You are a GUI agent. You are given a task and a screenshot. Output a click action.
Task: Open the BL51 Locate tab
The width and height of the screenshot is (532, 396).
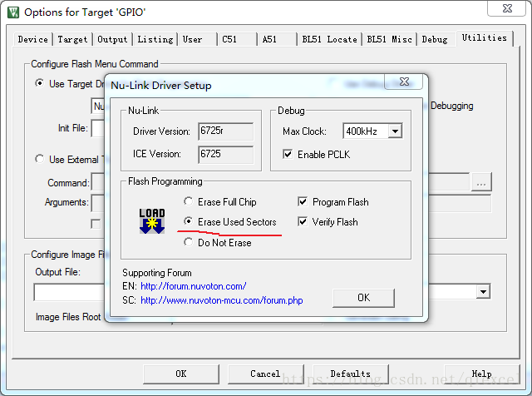pos(329,39)
